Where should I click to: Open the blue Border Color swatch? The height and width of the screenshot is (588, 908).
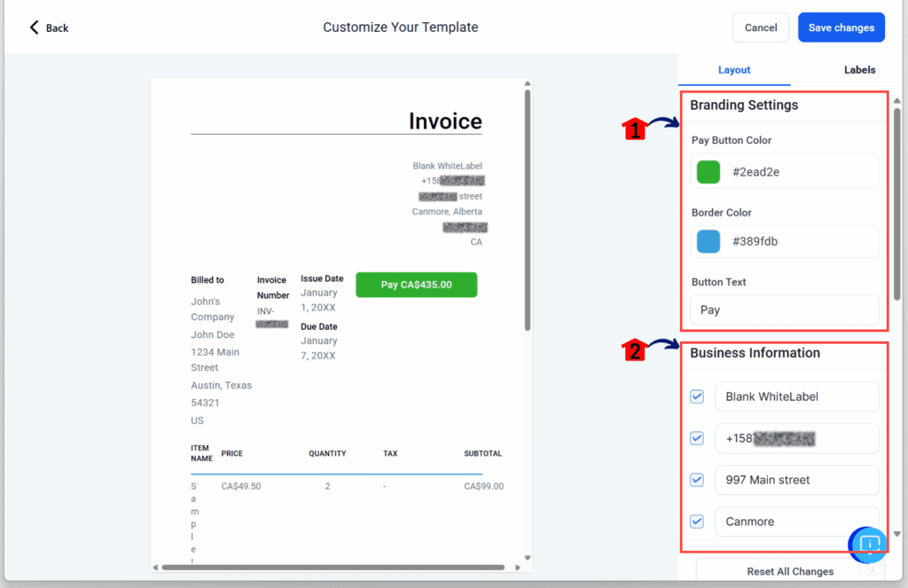pyautogui.click(x=708, y=241)
